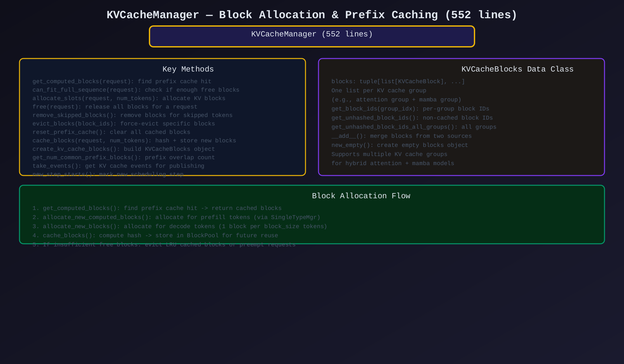Click step 3 allocate_new_blocks() line
Viewport: 624px width, 364px height.
tap(180, 226)
